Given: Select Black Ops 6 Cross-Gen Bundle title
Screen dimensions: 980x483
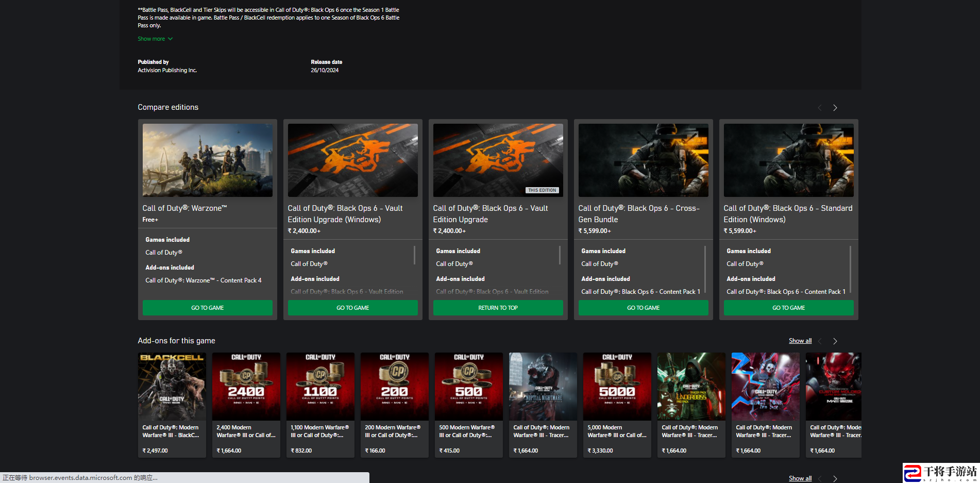Looking at the screenshot, I should coord(639,214).
